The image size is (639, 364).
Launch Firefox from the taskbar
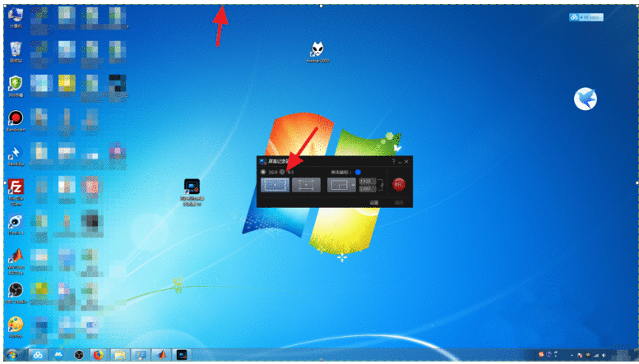99,355
